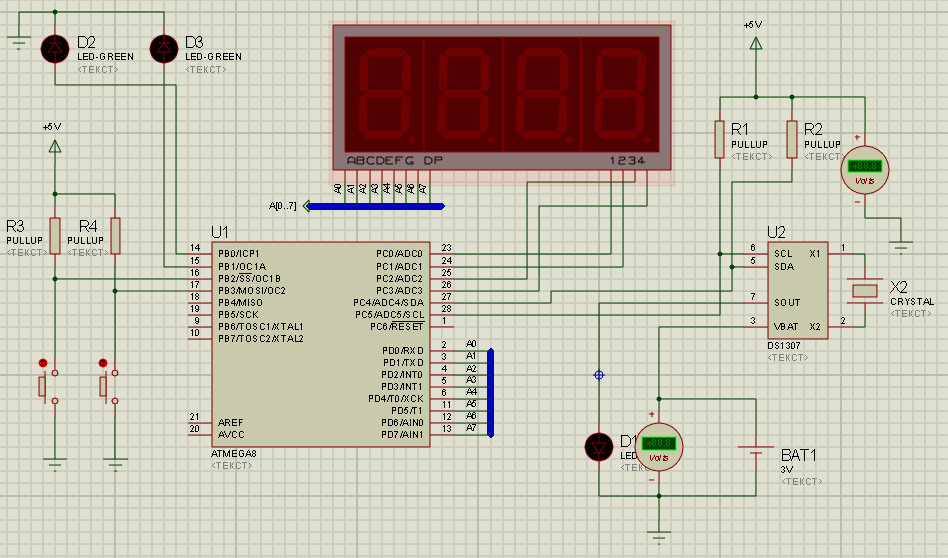The width and height of the screenshot is (948, 558).
Task: Click the R1 pullup resistor
Action: point(719,139)
